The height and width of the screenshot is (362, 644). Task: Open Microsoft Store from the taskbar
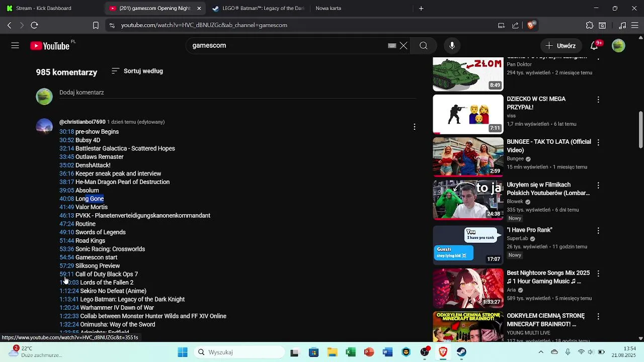pos(313,352)
